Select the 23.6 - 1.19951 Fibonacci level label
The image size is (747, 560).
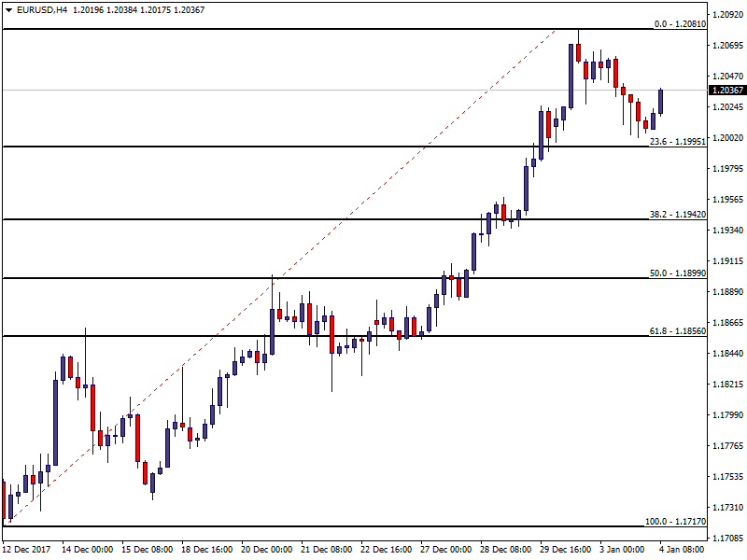point(677,142)
